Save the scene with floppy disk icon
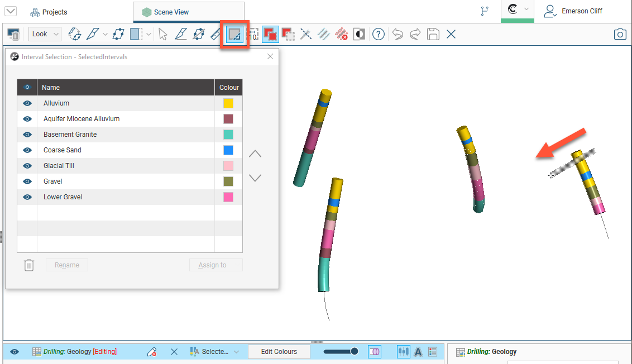 coord(433,35)
